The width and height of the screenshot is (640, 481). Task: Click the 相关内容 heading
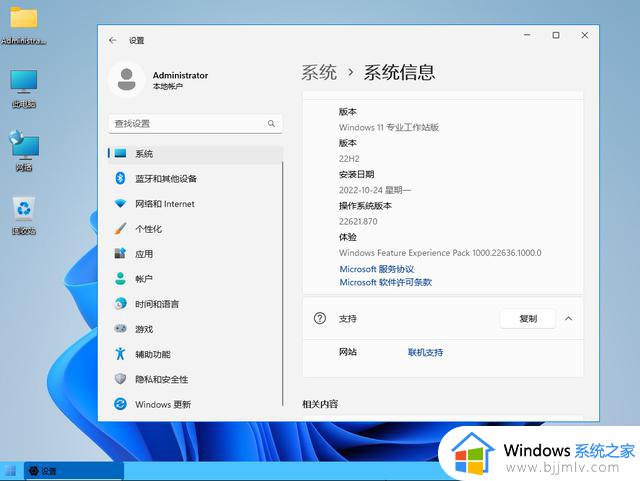pos(320,404)
